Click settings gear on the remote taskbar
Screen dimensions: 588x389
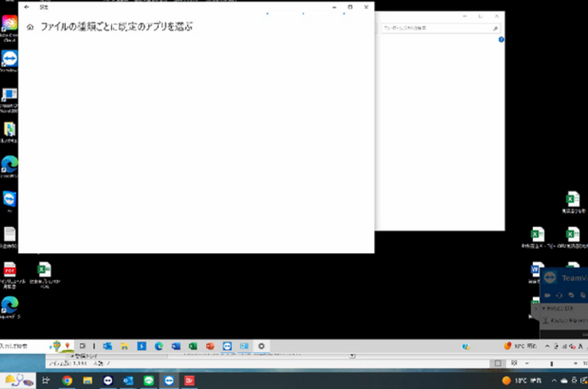261,346
